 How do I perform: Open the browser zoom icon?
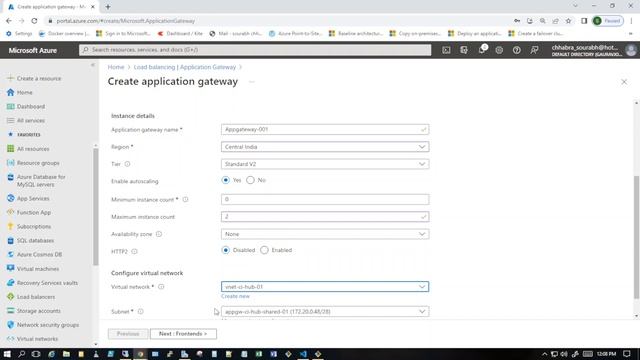click(x=542, y=21)
